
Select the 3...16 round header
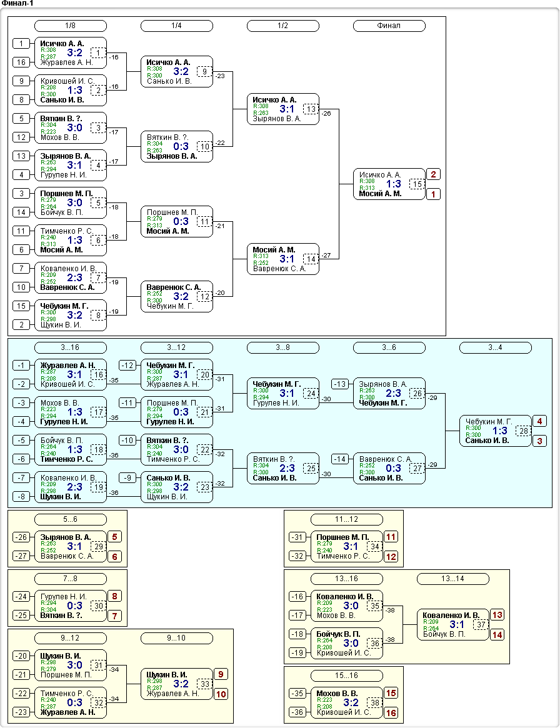point(71,347)
